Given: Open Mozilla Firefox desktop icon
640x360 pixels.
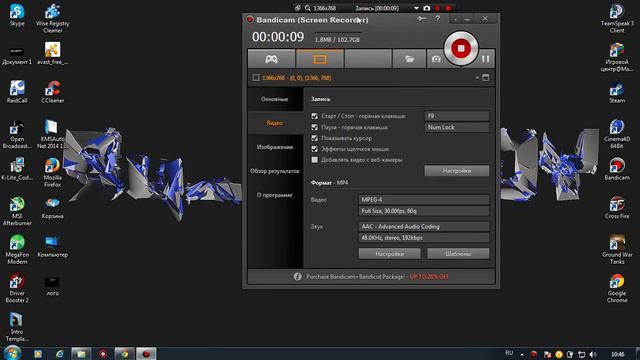Looking at the screenshot, I should tap(52, 173).
